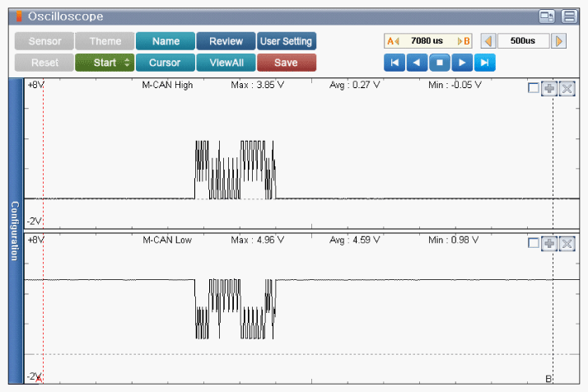Screen dimensions: 588x392
Task: Click the X icon on M-CAN High channel
Action: 567,89
